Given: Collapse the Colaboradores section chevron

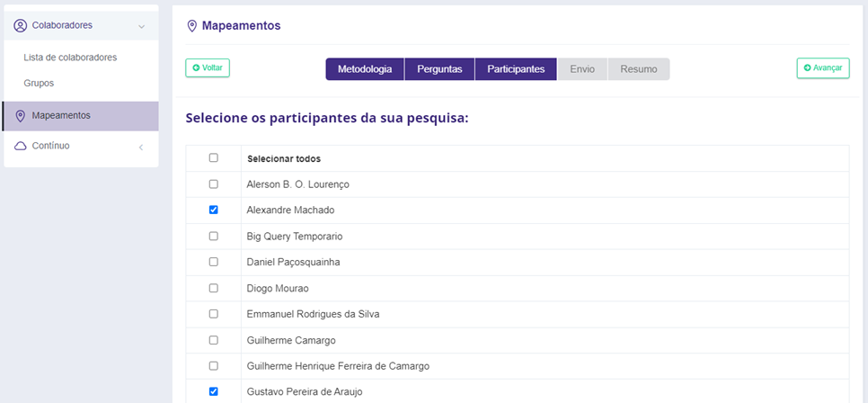Looking at the screenshot, I should click(141, 26).
